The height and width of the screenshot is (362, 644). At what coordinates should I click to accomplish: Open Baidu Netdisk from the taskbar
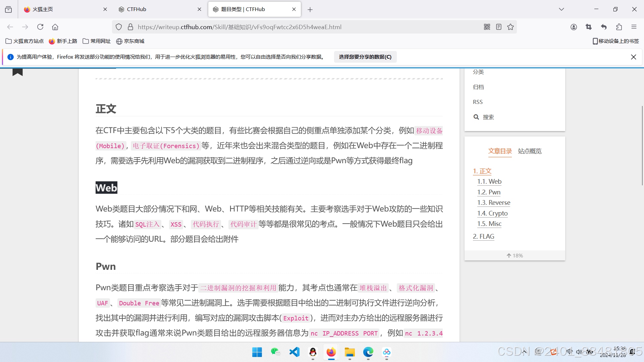(x=386, y=352)
